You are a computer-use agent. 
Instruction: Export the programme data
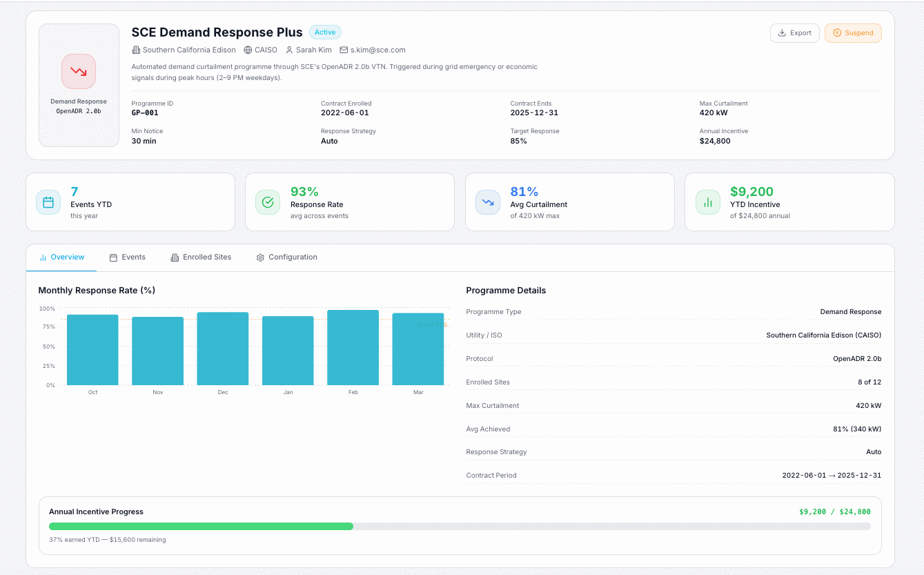[795, 33]
